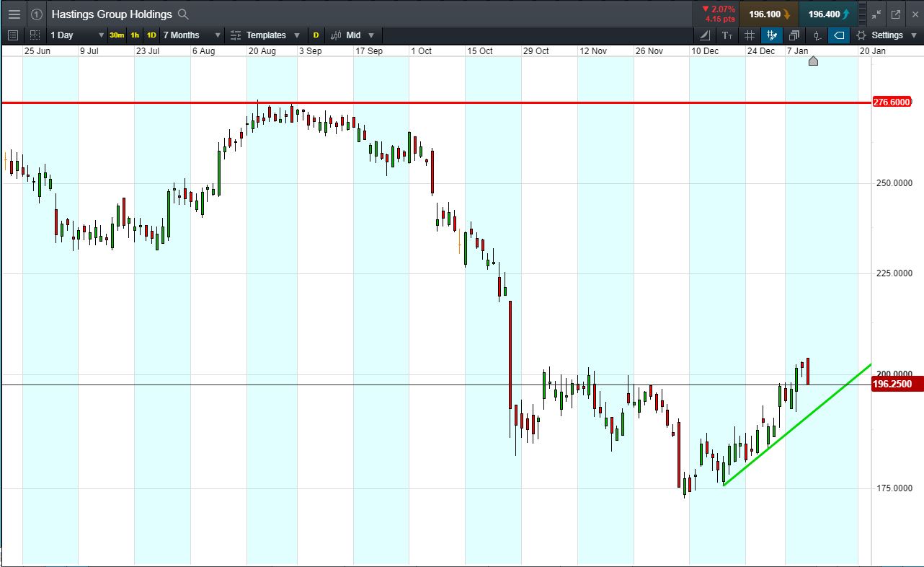
Task: Open the hamburger main menu
Action: 14,14
